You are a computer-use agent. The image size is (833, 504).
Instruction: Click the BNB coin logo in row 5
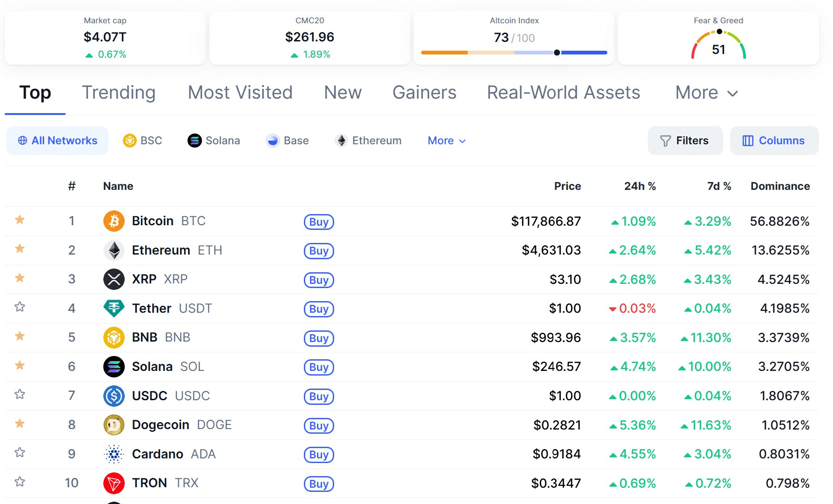(114, 337)
